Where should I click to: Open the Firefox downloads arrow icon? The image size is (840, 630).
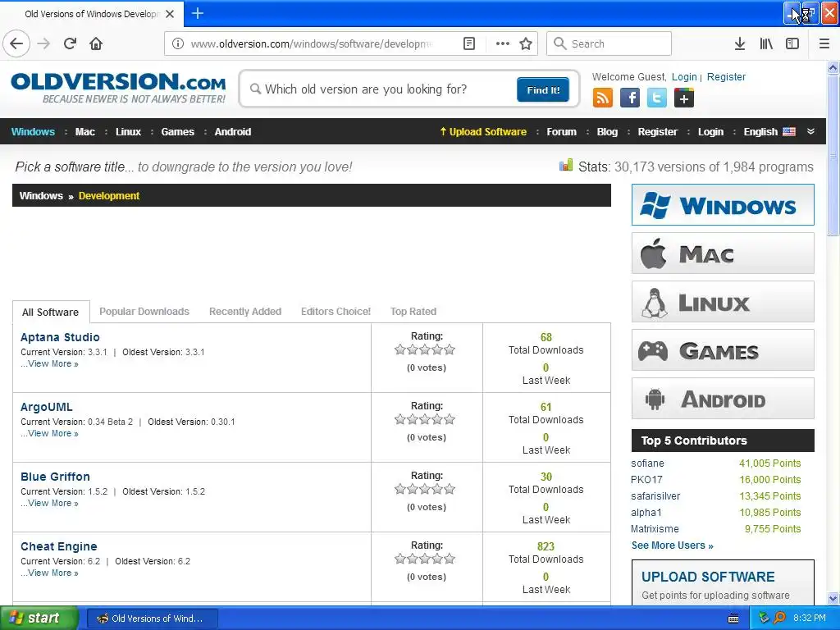tap(740, 43)
